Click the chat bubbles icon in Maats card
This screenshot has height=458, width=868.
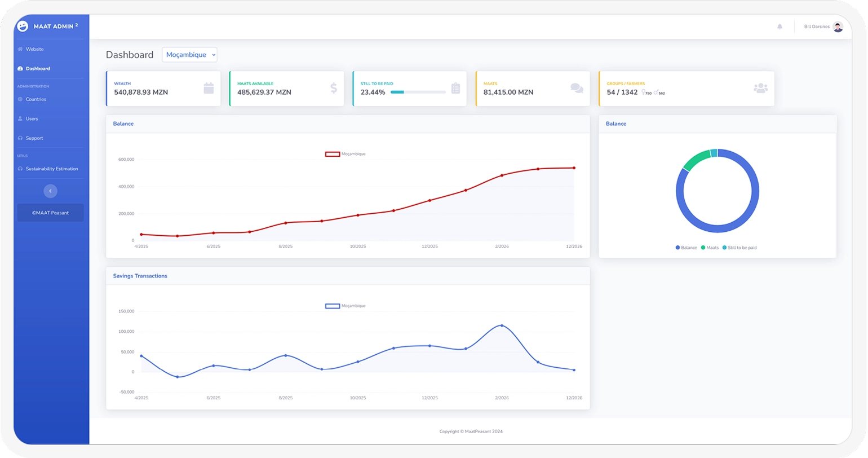pos(577,88)
